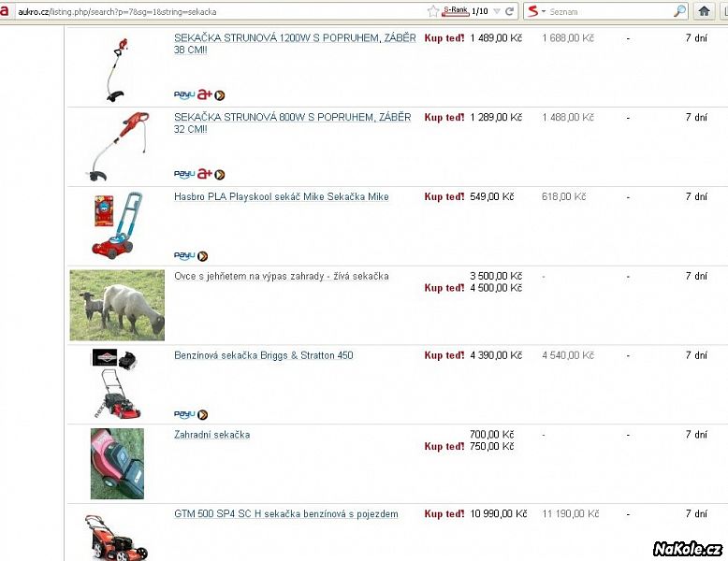Open the address bar history dropdown arrow

(496, 11)
